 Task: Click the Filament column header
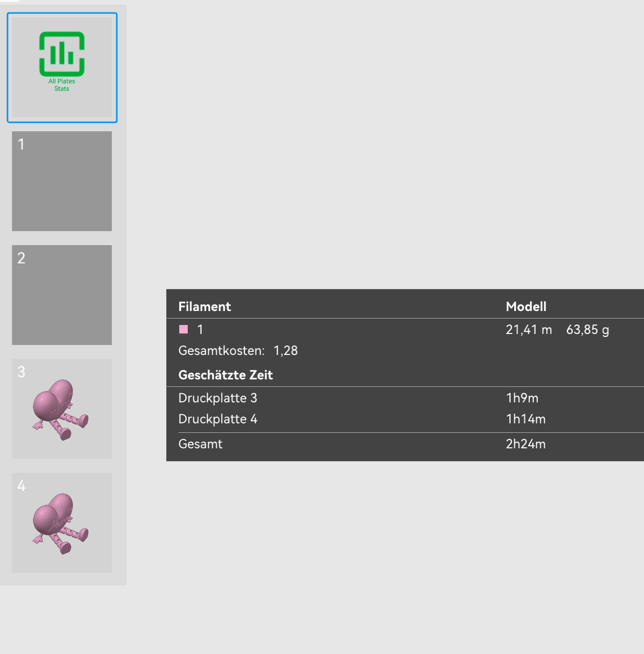[205, 307]
